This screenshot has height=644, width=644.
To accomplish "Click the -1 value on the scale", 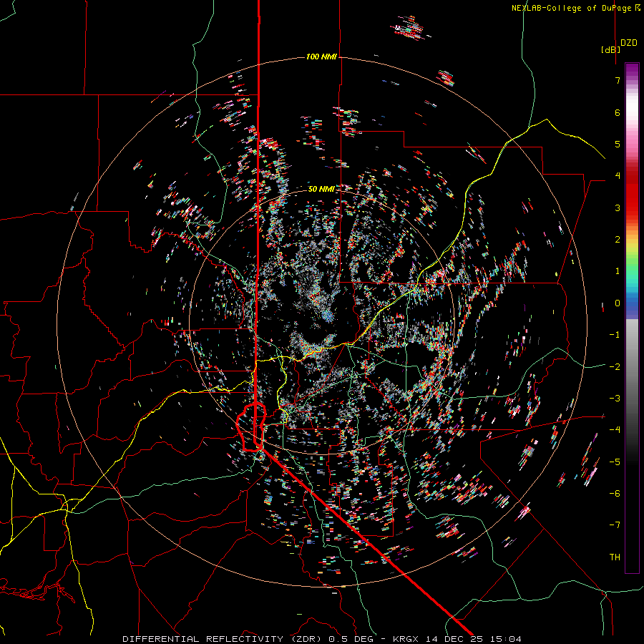I will [615, 335].
